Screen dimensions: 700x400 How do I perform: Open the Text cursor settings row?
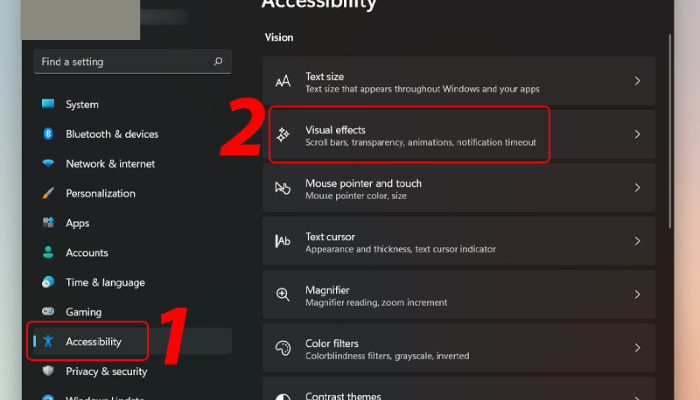[459, 242]
